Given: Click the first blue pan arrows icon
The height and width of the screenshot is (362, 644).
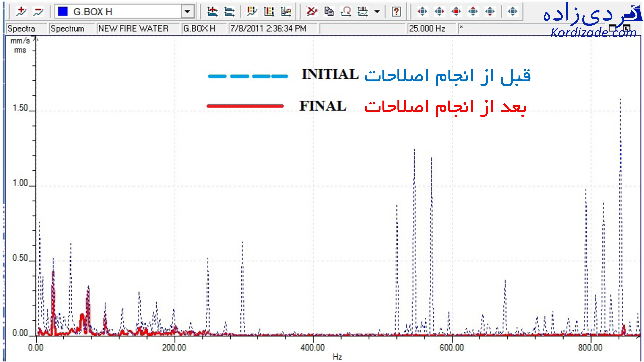Looking at the screenshot, I should [x=422, y=12].
